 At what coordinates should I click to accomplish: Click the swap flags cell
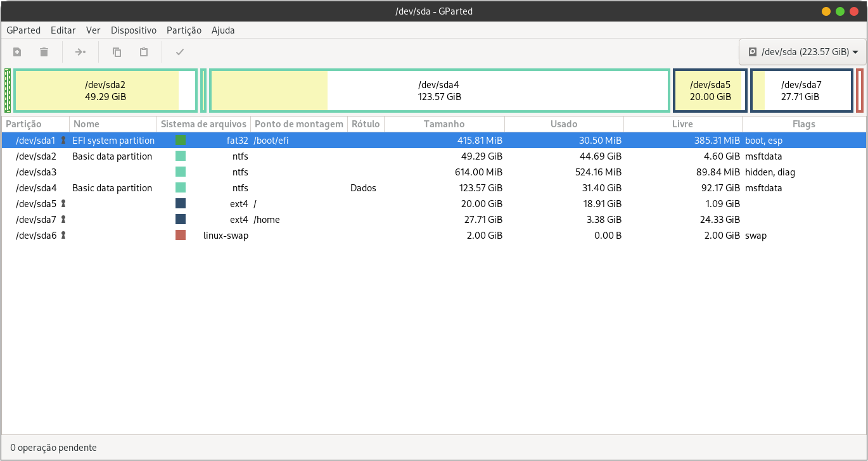[x=756, y=236]
